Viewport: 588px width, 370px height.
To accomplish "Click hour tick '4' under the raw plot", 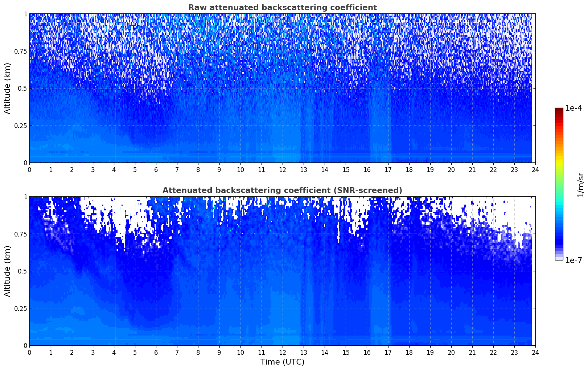I will pos(114,170).
